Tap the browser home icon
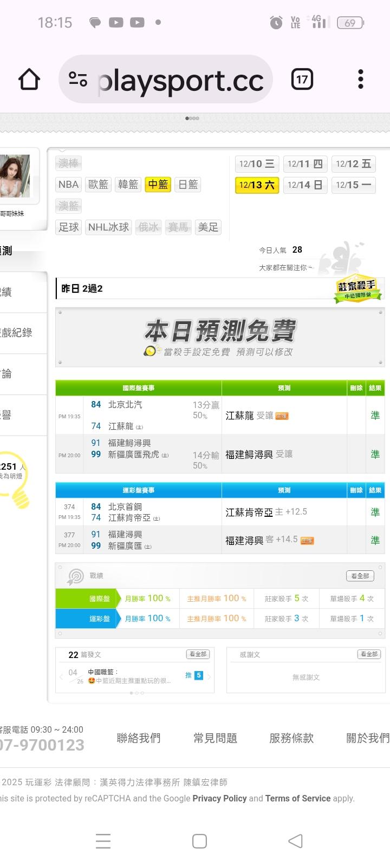The height and width of the screenshot is (868, 390). (x=29, y=80)
